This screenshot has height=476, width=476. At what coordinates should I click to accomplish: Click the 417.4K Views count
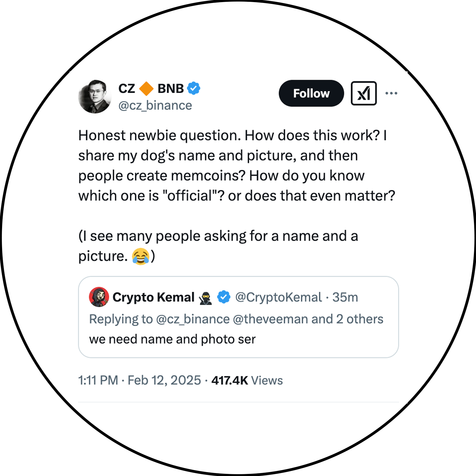pyautogui.click(x=247, y=381)
